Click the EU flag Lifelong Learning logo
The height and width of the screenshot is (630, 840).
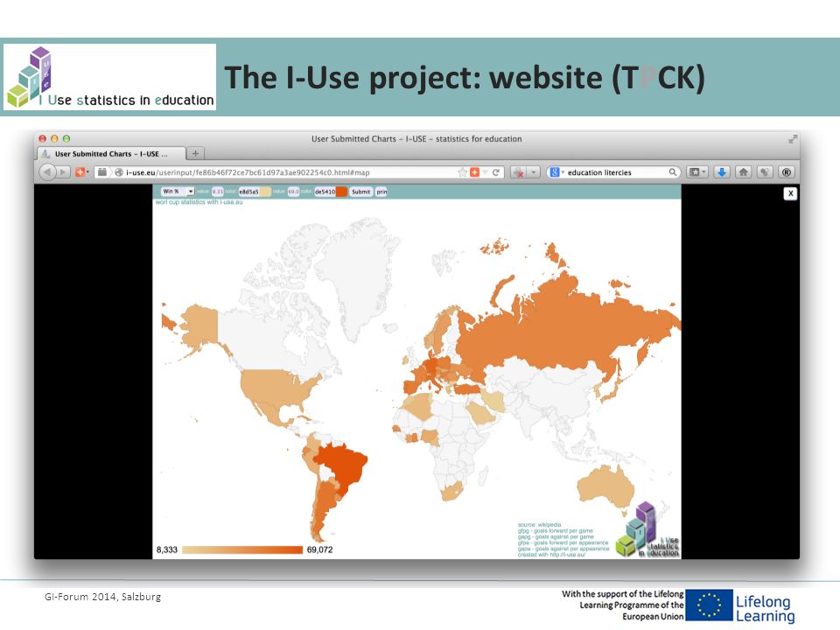[739, 605]
